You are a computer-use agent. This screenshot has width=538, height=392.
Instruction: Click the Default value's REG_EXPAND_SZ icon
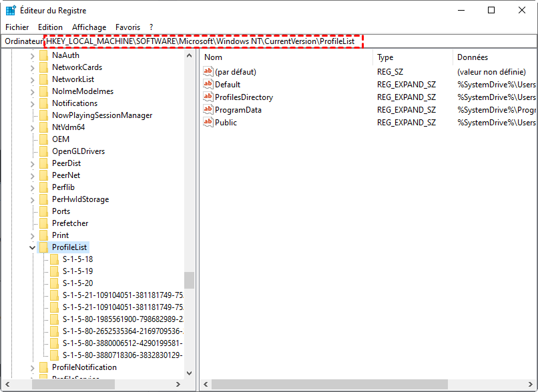click(208, 85)
